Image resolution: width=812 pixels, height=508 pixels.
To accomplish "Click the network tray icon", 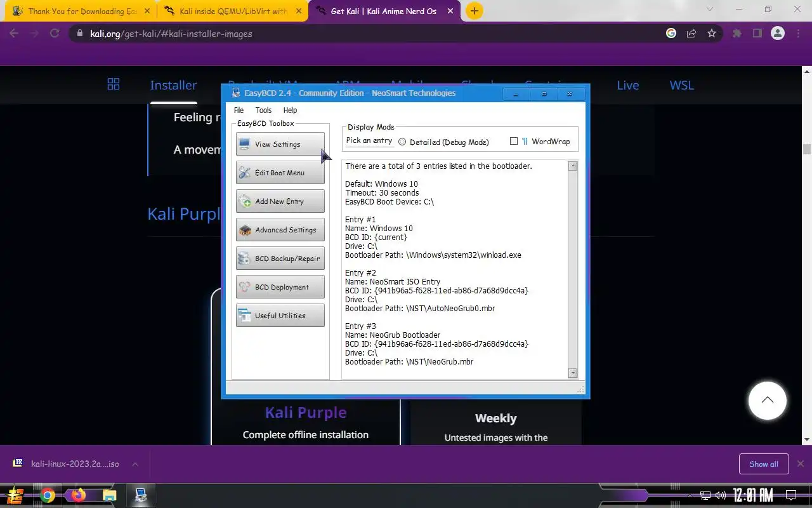I will pyautogui.click(x=705, y=495).
